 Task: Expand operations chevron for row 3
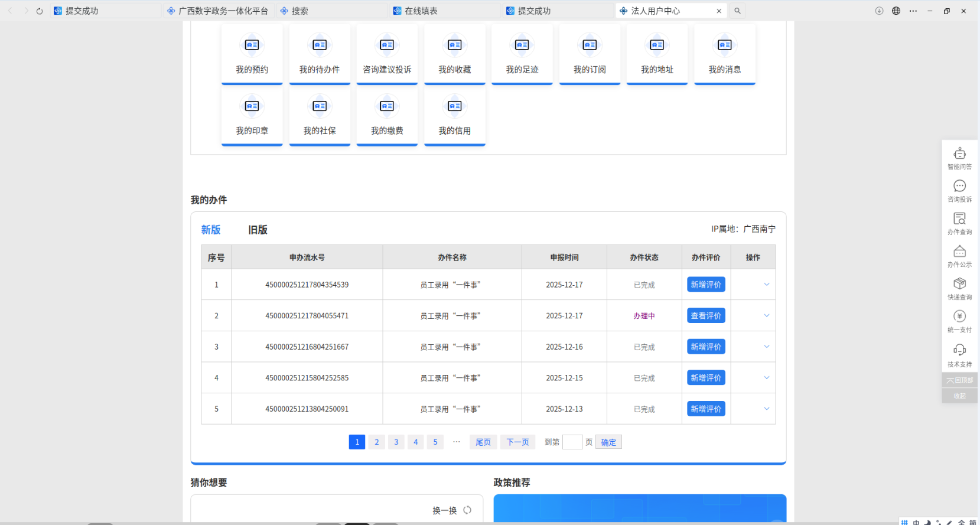(x=766, y=347)
